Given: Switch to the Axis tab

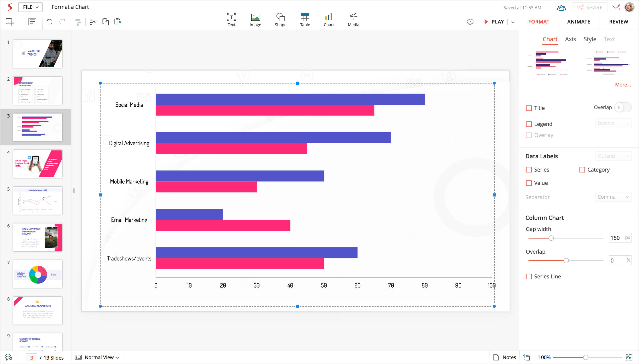Looking at the screenshot, I should 570,39.
